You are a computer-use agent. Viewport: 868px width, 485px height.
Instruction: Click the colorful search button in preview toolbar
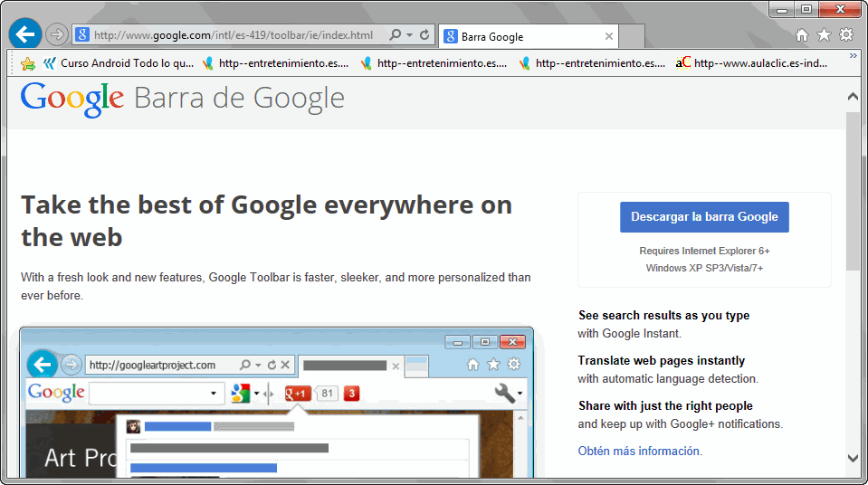(x=241, y=393)
